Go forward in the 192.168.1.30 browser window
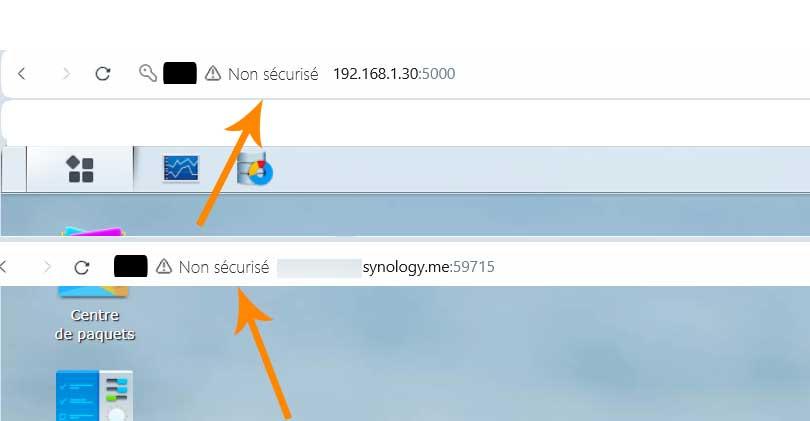The image size is (810, 421). point(66,74)
